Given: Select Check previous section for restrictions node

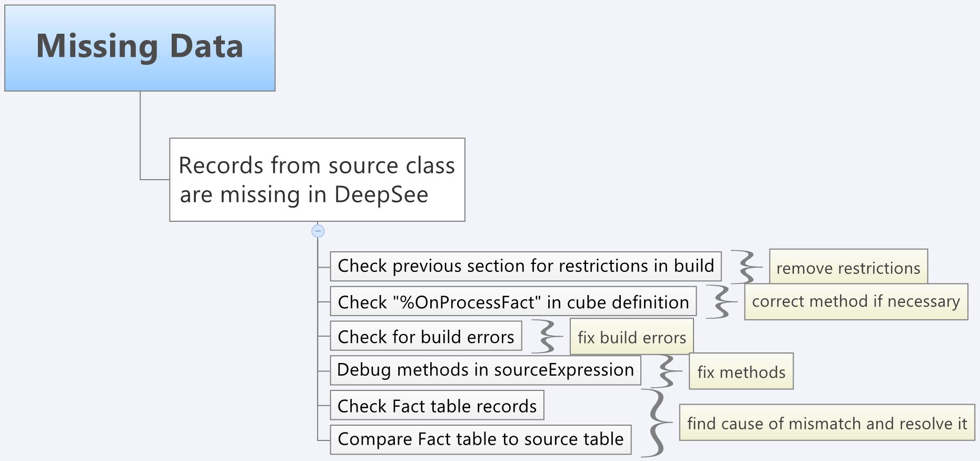Looking at the screenshot, I should click(x=525, y=266).
